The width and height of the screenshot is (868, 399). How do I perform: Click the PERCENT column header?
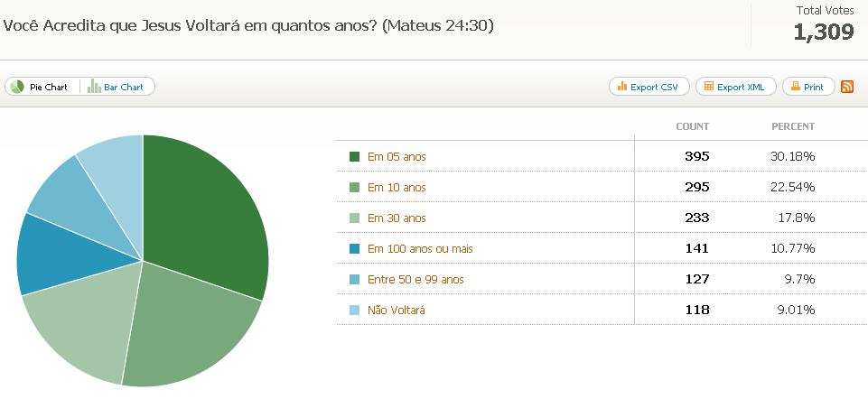(x=792, y=126)
